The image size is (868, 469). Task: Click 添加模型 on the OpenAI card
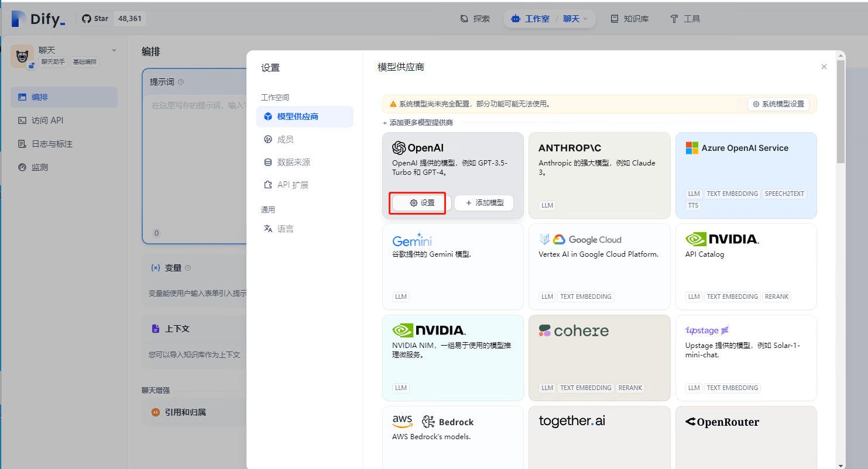(x=484, y=202)
